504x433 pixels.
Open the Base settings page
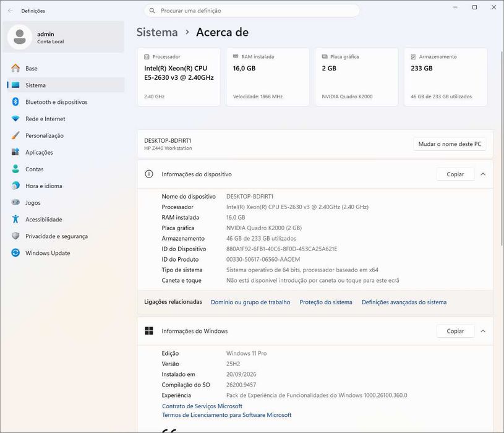(x=66, y=68)
